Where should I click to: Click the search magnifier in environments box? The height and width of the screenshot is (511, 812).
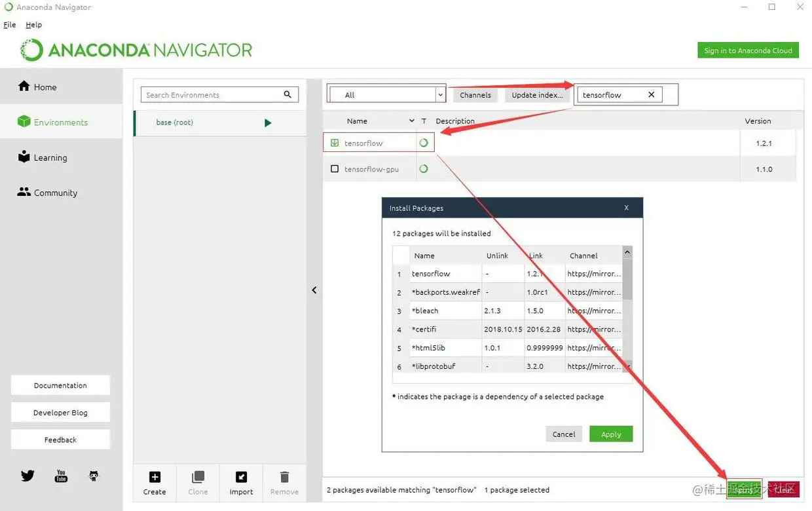pos(287,94)
